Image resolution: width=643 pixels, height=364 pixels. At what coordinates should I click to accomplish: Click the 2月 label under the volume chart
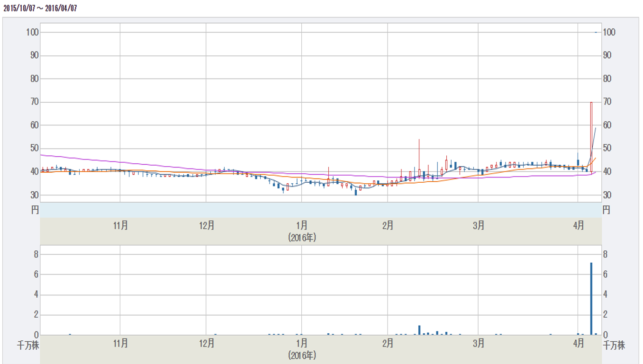[388, 343]
